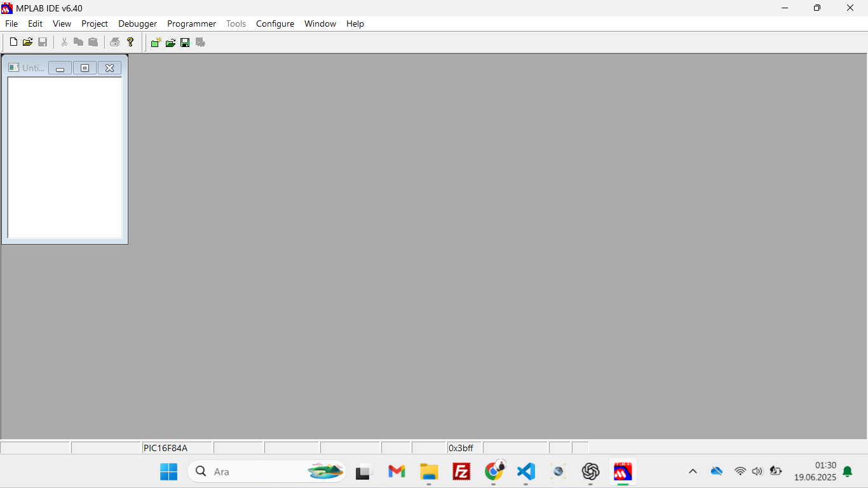Click the battery tray icon
This screenshot has height=488, width=868.
(x=775, y=471)
